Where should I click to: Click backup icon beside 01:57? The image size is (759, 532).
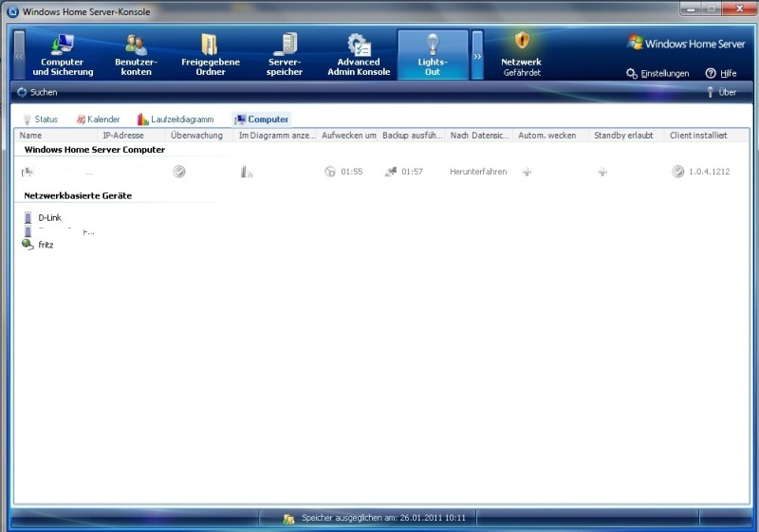coord(391,172)
